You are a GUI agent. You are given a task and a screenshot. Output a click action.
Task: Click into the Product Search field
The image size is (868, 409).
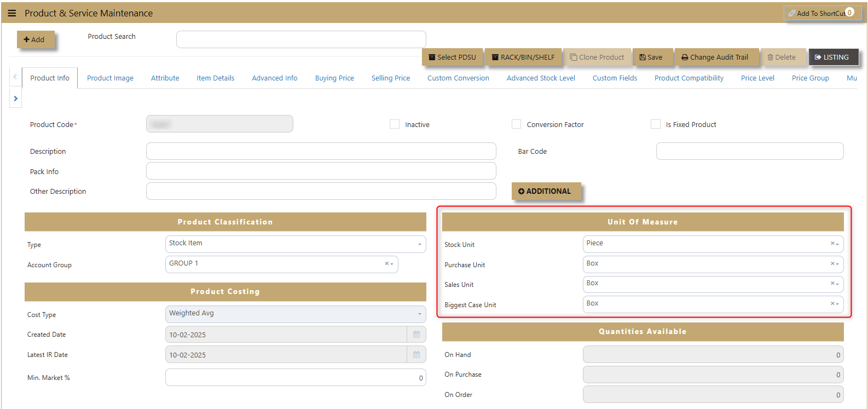(301, 39)
